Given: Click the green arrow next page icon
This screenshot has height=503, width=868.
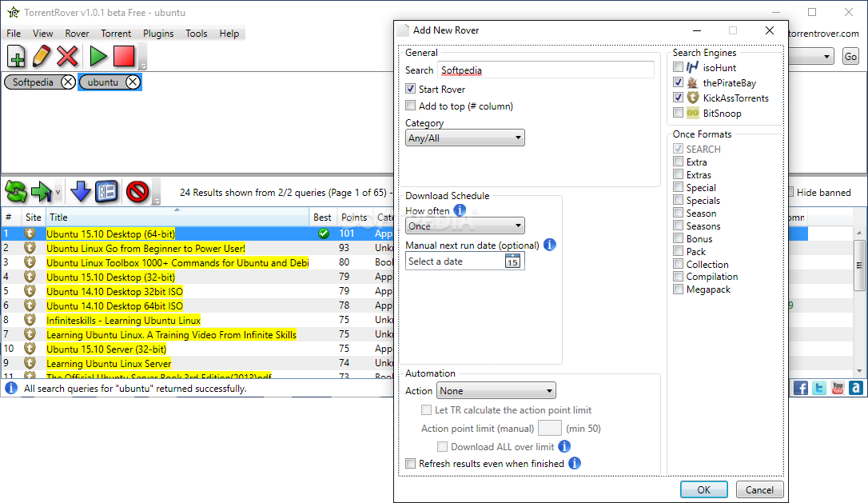Looking at the screenshot, I should pos(41,192).
